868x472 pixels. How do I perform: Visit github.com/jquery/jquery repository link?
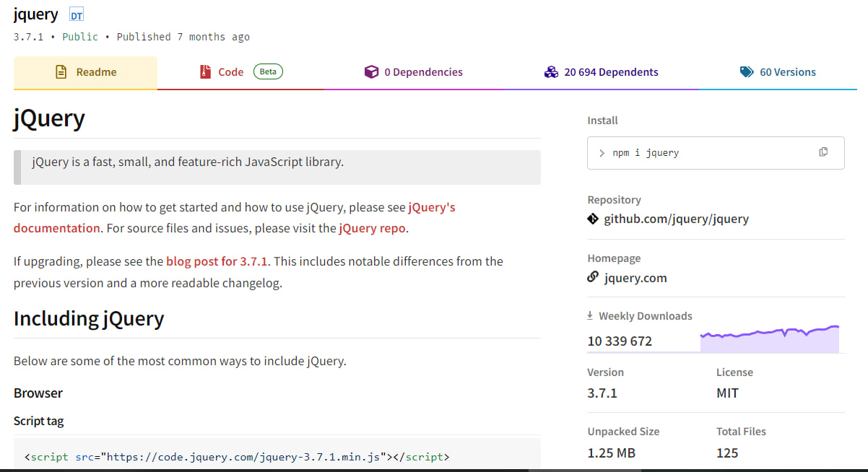coord(676,219)
